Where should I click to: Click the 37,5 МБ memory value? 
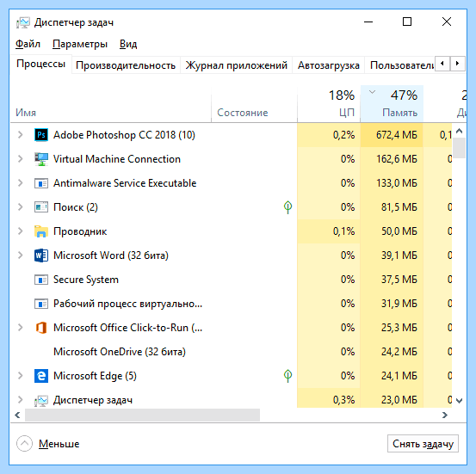399,280
